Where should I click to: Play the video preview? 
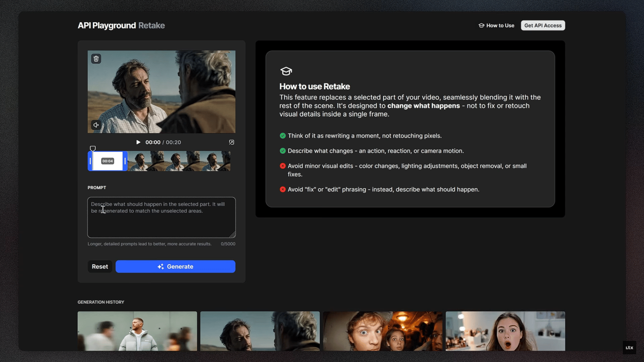(138, 142)
